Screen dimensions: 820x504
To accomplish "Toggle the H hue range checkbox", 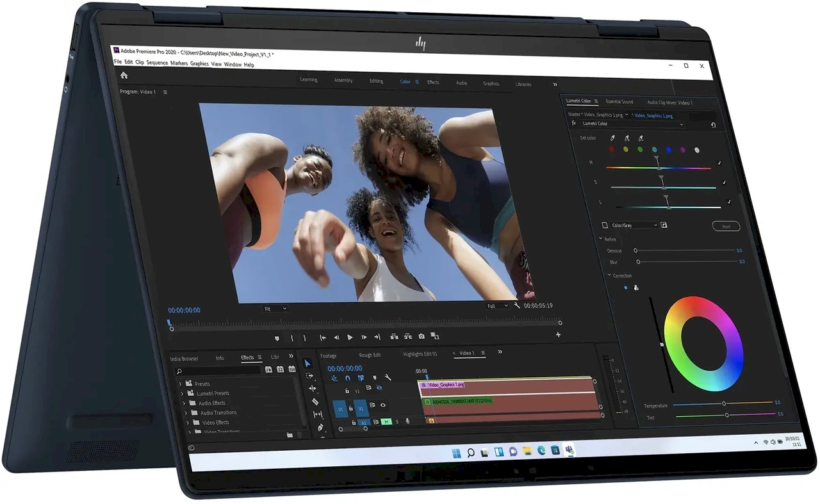I will pyautogui.click(x=719, y=163).
